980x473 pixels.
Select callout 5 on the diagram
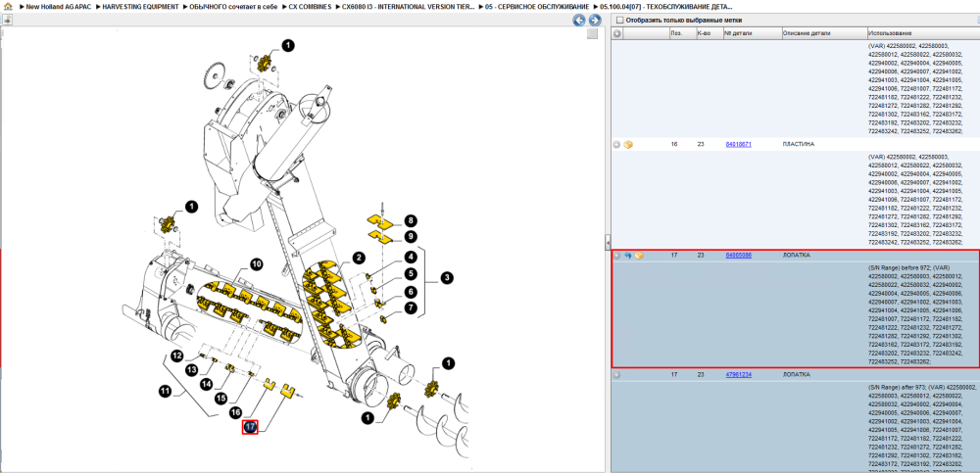click(410, 273)
